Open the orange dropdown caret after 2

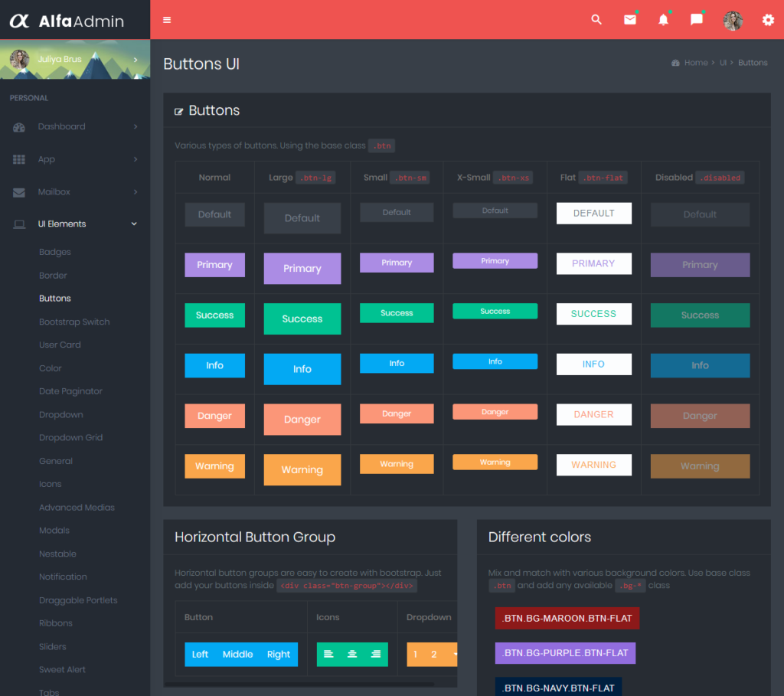pos(454,654)
